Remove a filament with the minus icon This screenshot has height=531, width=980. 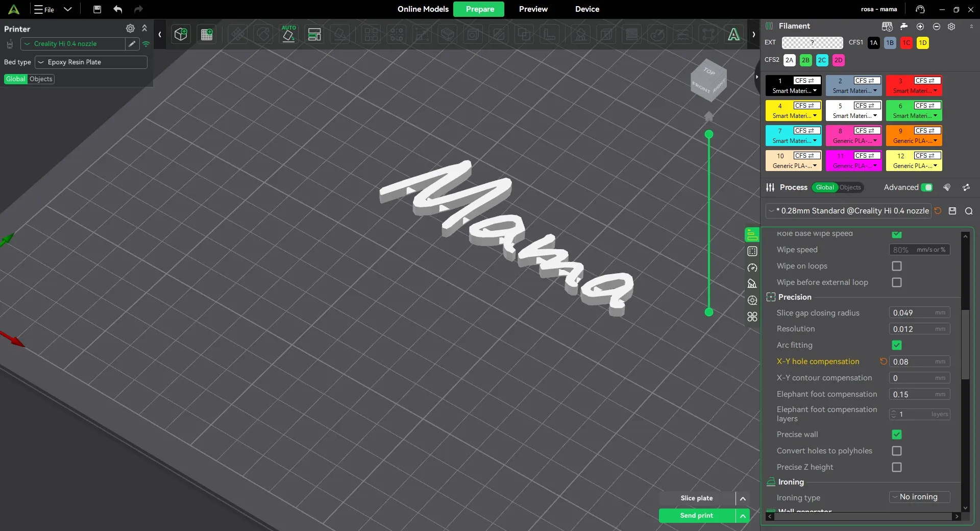[x=936, y=27]
